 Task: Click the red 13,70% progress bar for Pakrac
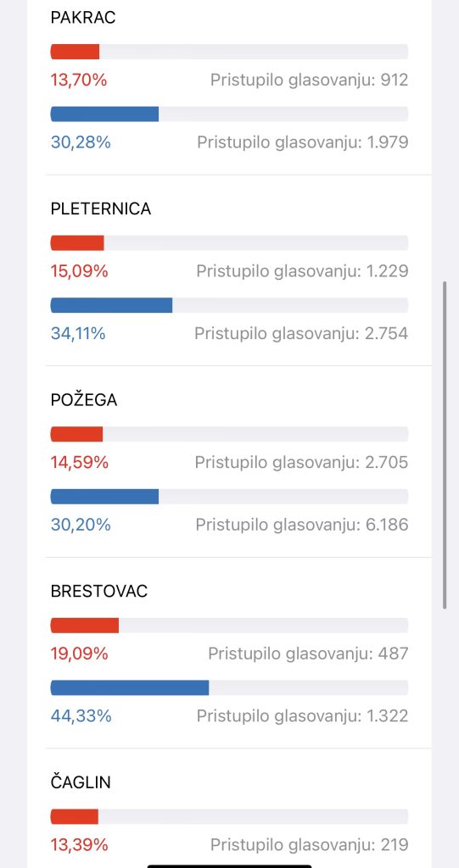229,52
